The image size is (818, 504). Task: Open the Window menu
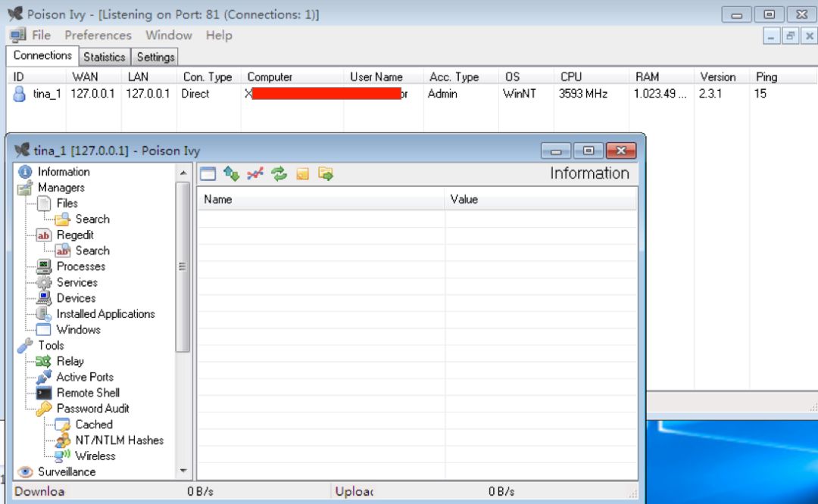168,36
